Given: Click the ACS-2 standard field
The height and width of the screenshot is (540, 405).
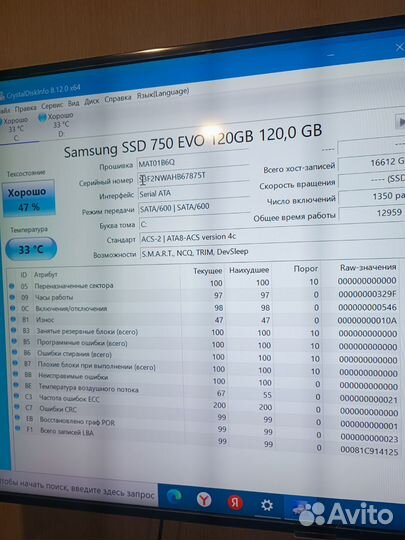Looking at the screenshot, I should point(272,237).
